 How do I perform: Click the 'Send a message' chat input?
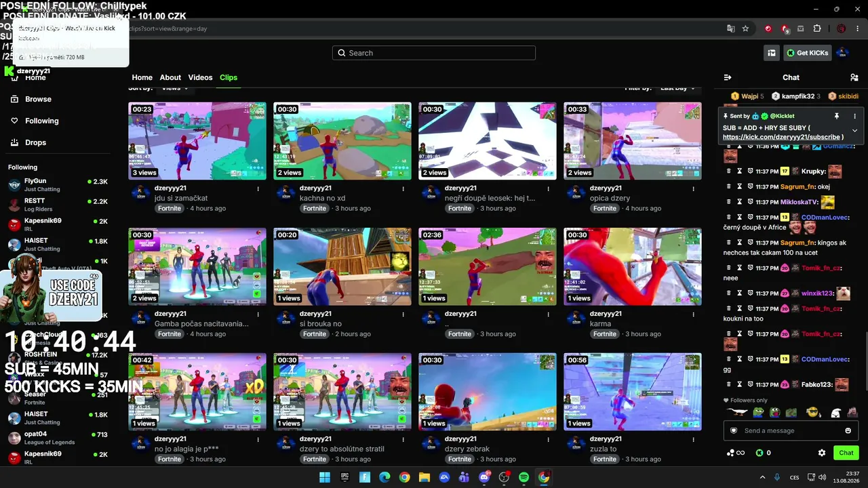(x=791, y=430)
